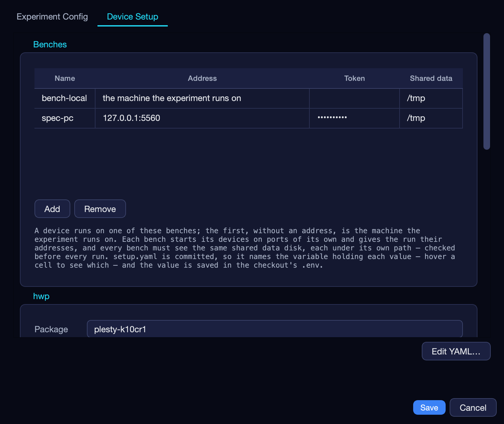Click the /tmp shared data for bench-local
The width and height of the screenshot is (504, 424).
(x=431, y=98)
